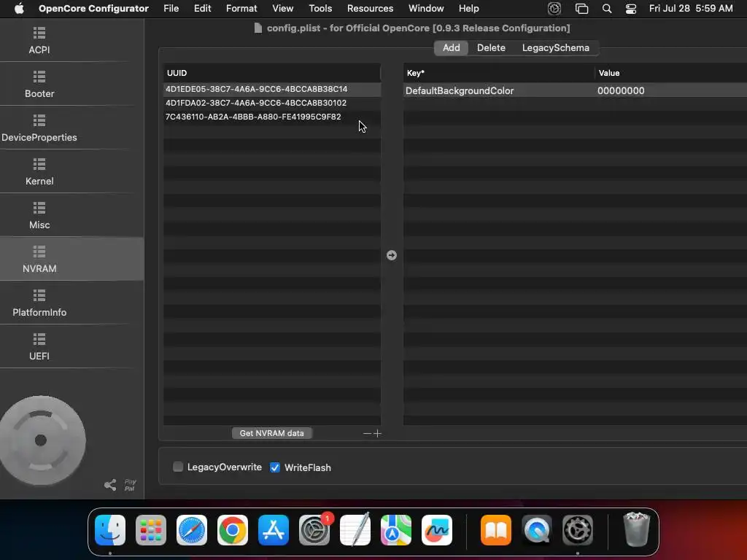
Task: Switch to the Add tab
Action: [451, 47]
